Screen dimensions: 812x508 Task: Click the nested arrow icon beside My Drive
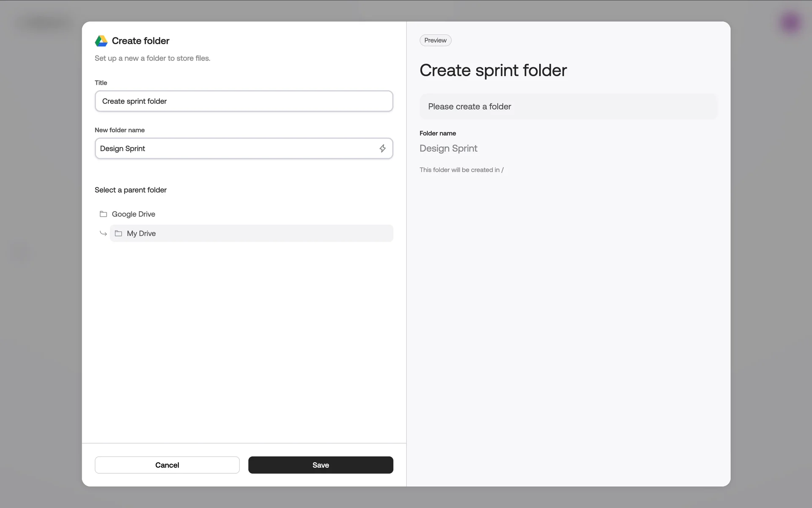pyautogui.click(x=103, y=234)
